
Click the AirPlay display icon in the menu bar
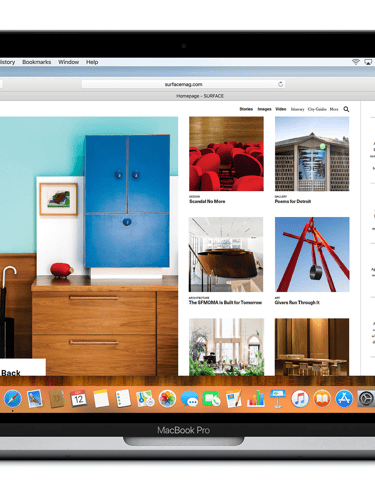tap(368, 62)
